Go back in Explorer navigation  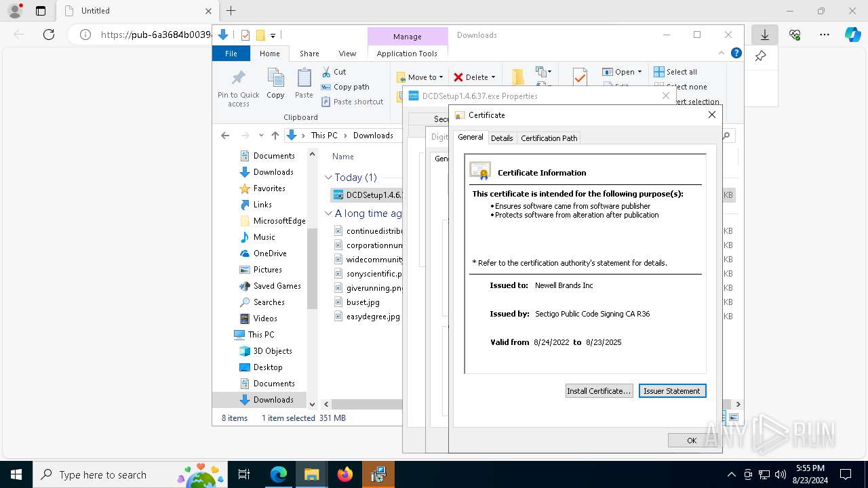point(225,136)
